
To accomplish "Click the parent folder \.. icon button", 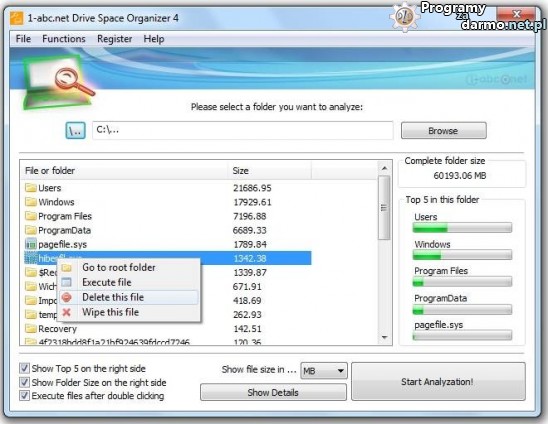I will pos(75,130).
